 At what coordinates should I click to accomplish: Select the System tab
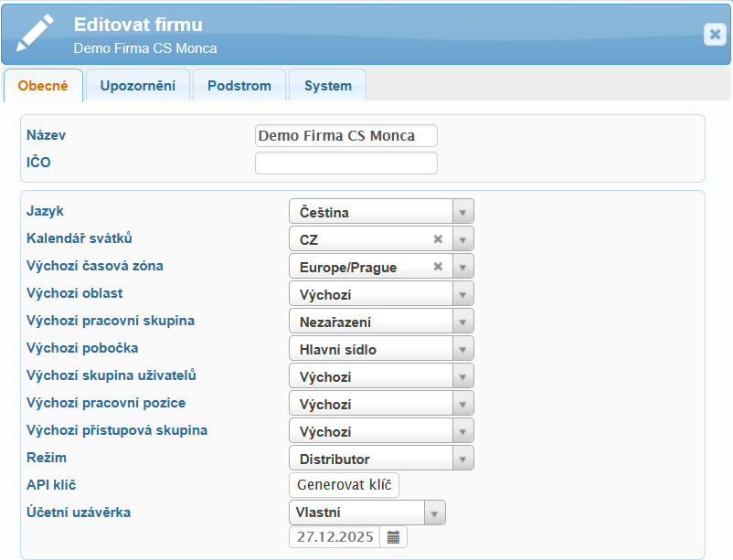click(327, 86)
